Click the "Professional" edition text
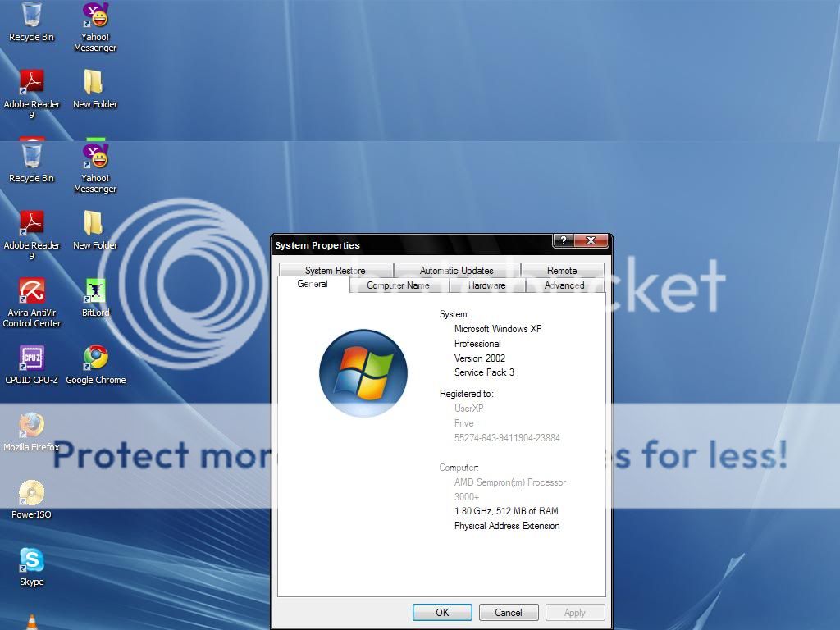This screenshot has height=630, width=840. (477, 344)
